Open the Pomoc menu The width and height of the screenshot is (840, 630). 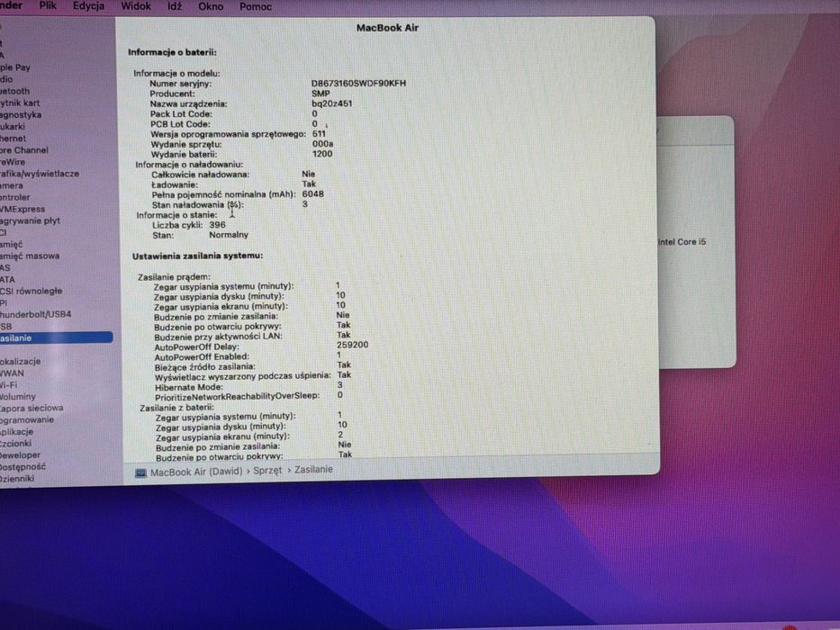(x=256, y=7)
